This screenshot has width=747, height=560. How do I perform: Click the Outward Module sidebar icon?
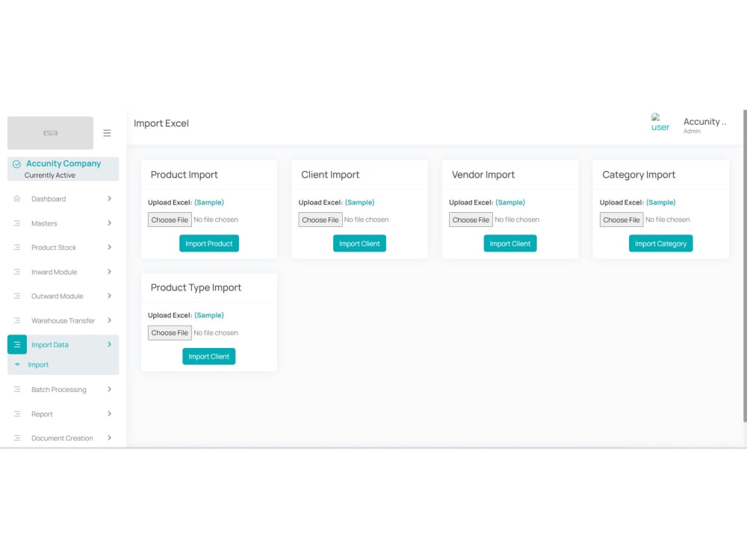click(x=16, y=296)
